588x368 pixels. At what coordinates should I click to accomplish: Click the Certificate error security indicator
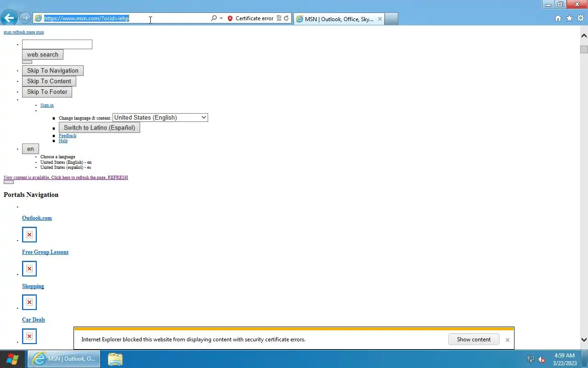tap(250, 18)
